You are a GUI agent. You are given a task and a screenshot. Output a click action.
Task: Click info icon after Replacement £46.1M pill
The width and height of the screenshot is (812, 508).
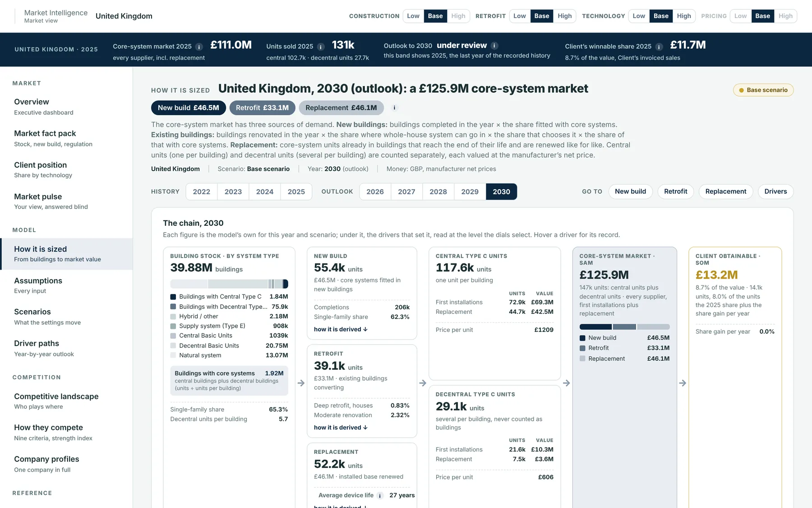(394, 108)
